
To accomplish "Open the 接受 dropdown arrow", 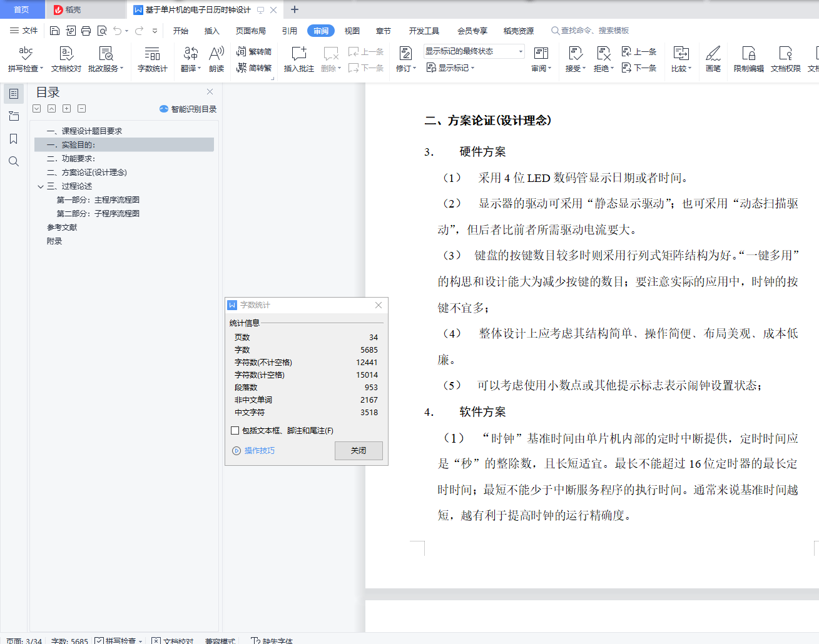I will tap(584, 69).
